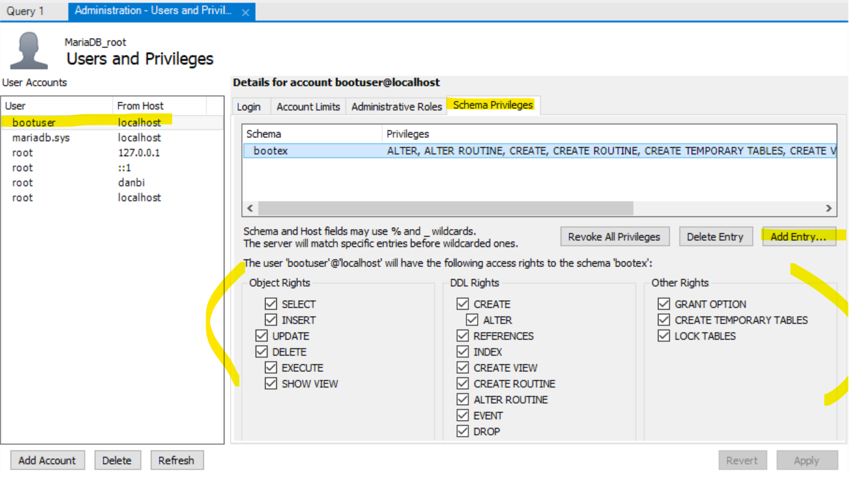Image resolution: width=868 pixels, height=478 pixels.
Task: Click the Apply button
Action: [x=806, y=461]
